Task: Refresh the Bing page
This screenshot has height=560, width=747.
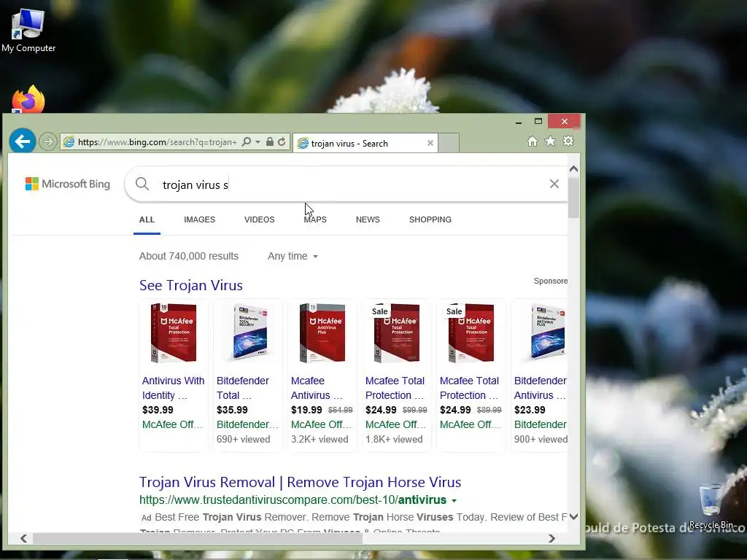Action: [x=282, y=141]
